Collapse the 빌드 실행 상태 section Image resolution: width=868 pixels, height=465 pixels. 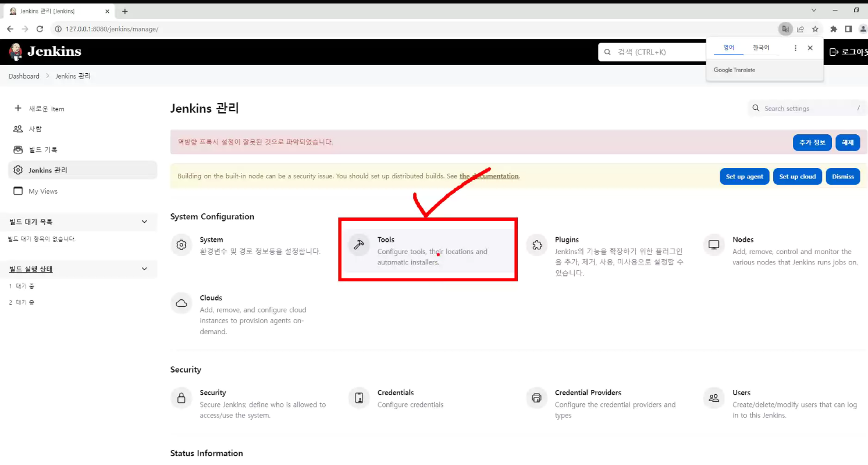tap(145, 269)
